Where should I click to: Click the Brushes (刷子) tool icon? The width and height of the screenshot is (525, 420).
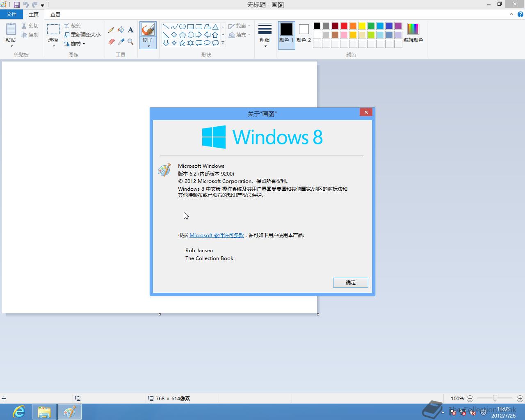[148, 30]
